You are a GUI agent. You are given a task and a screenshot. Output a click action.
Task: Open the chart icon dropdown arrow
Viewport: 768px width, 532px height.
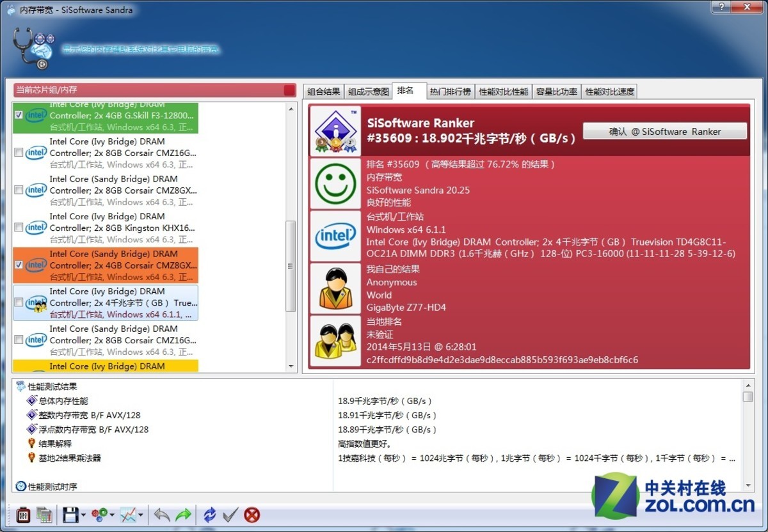141,515
